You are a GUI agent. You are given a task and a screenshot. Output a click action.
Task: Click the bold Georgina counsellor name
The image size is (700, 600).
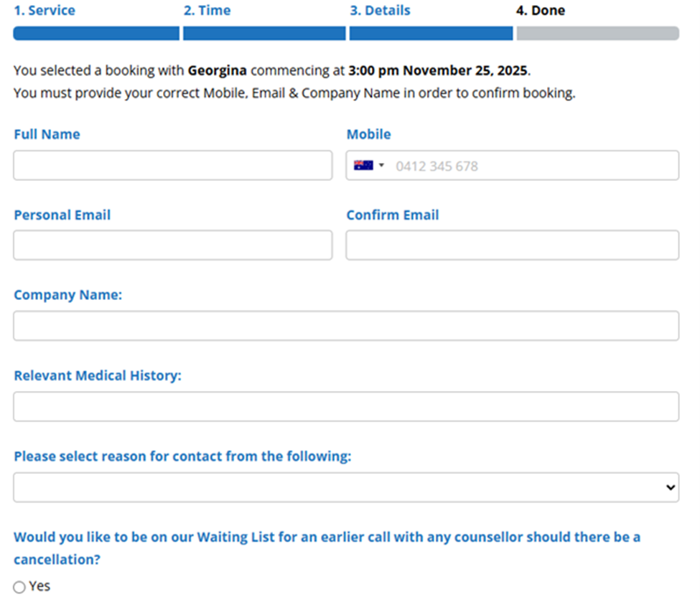[217, 70]
